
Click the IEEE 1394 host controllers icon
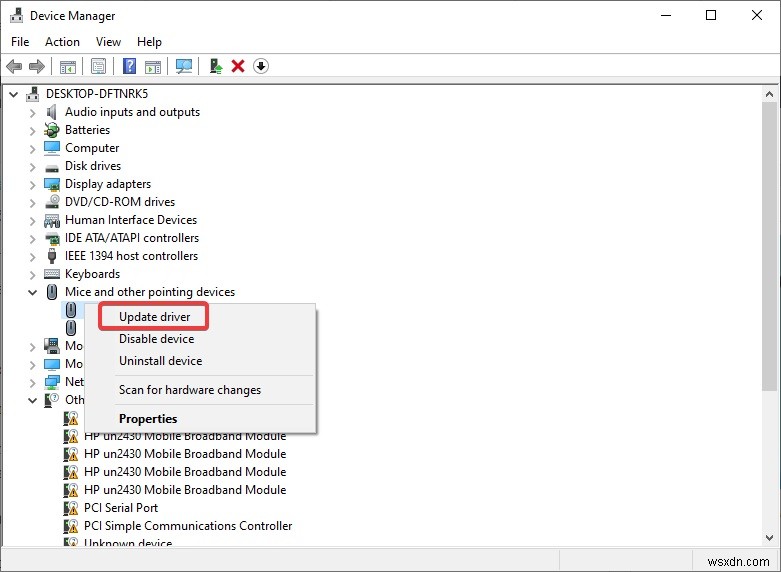click(51, 256)
